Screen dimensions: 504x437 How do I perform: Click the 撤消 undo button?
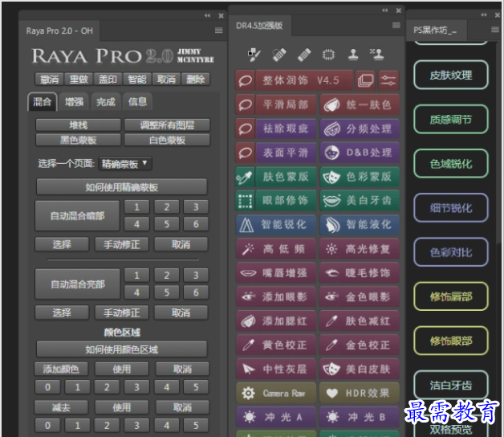click(x=50, y=80)
